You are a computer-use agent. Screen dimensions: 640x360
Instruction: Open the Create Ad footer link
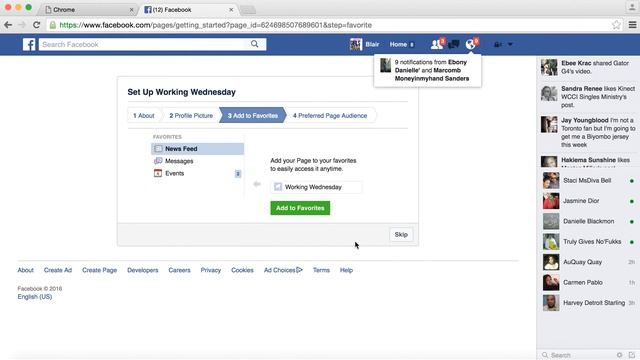tap(58, 270)
